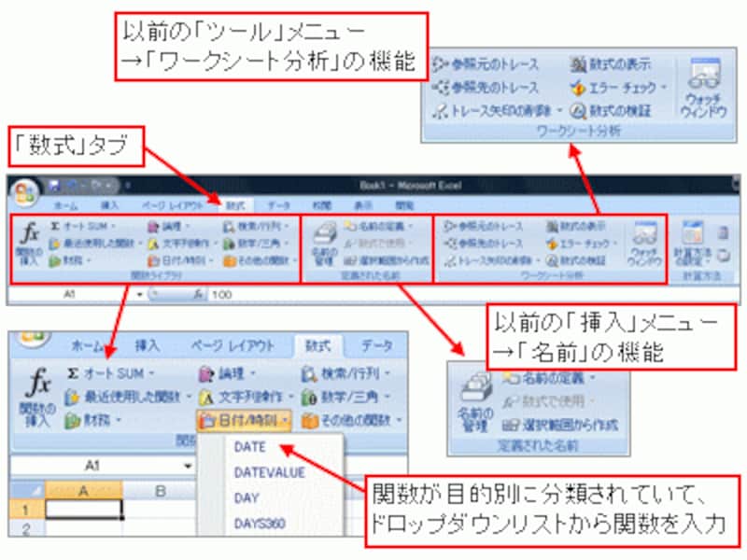Click 数式の検証 in enlarged ワークシート分析 panel

click(611, 111)
